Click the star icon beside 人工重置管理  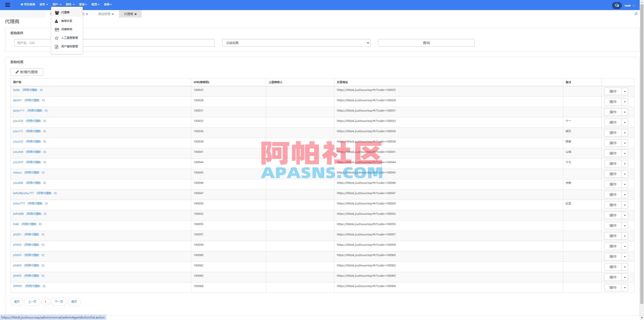coord(56,38)
